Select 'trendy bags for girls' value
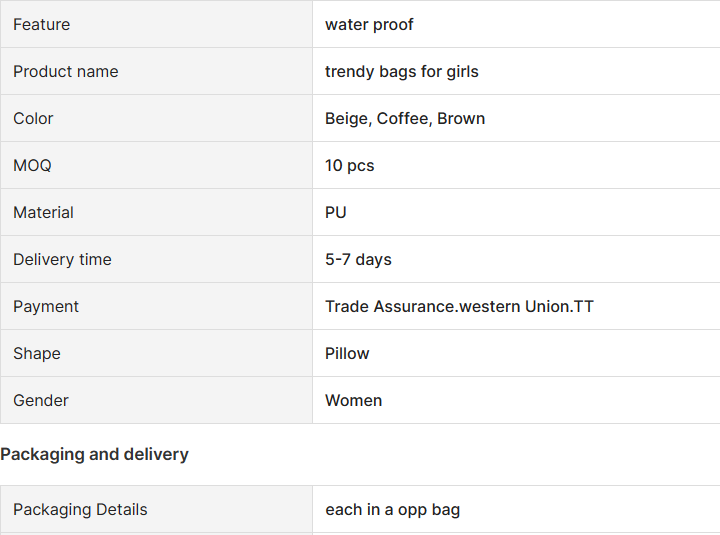This screenshot has width=720, height=535. 401,72
